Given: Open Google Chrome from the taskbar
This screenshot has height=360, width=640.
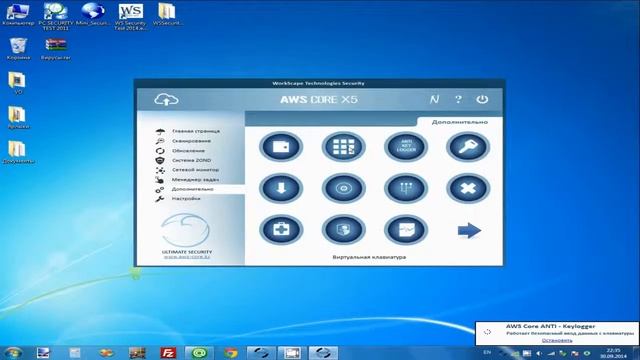Looking at the screenshot, I should click(231, 353).
